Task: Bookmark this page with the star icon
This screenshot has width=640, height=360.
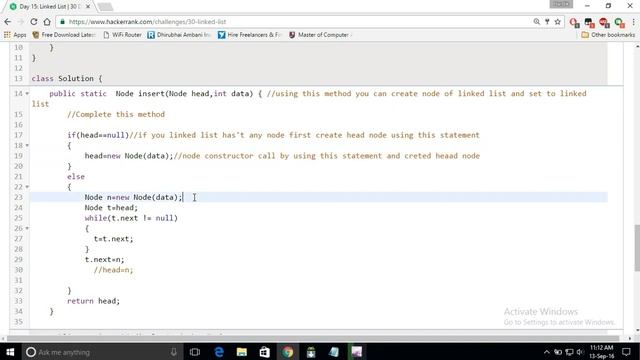Action: click(558, 22)
